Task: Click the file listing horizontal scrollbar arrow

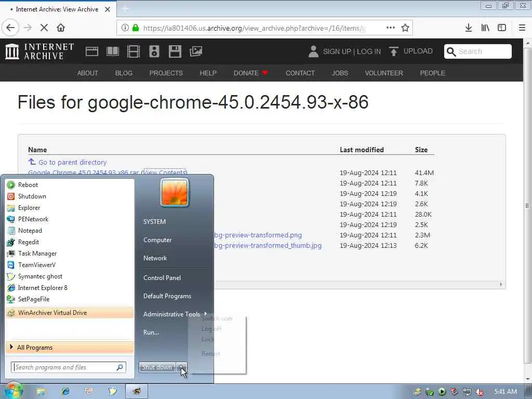Action: coord(501,285)
